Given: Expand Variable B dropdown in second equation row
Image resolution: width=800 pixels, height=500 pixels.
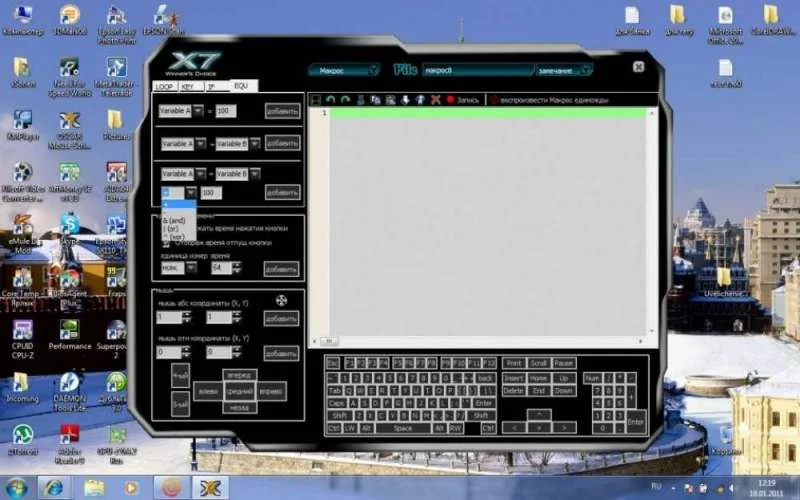Looking at the screenshot, I should 255,144.
